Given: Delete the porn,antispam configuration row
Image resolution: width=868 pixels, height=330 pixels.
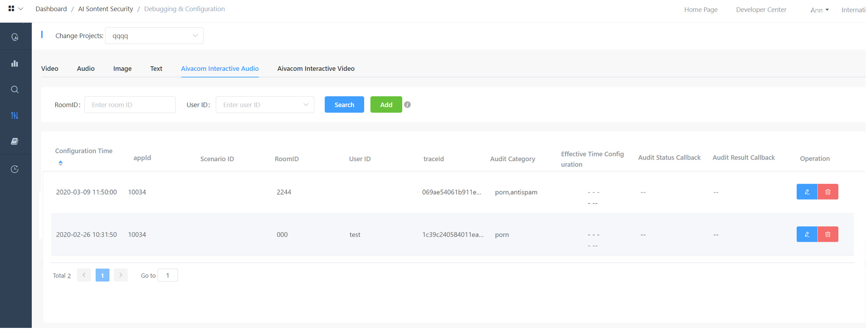Looking at the screenshot, I should (x=827, y=192).
